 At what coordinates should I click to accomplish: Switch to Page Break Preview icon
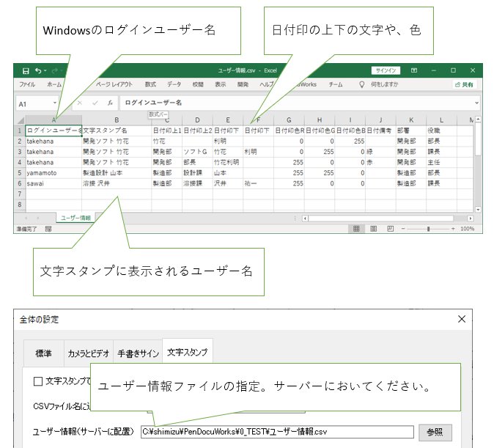[391, 229]
